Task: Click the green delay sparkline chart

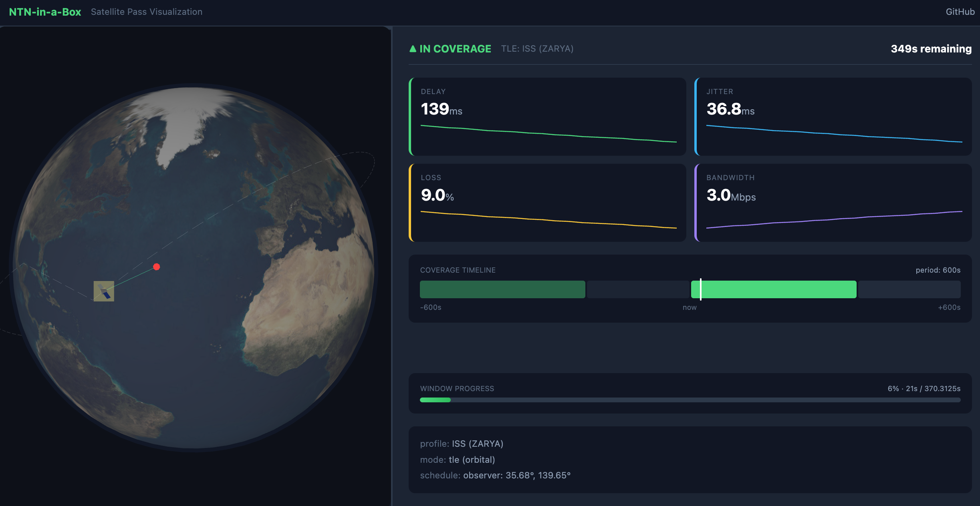Action: (x=548, y=134)
